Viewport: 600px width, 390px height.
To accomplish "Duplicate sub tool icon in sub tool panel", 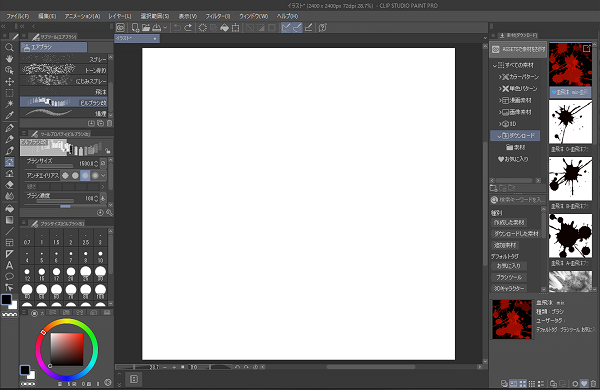I will click(x=100, y=123).
